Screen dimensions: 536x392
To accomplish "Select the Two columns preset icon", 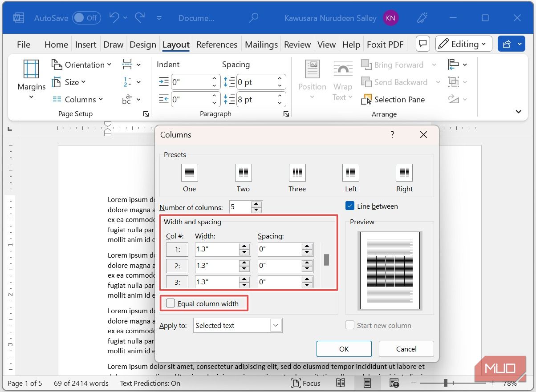I will pyautogui.click(x=243, y=173).
